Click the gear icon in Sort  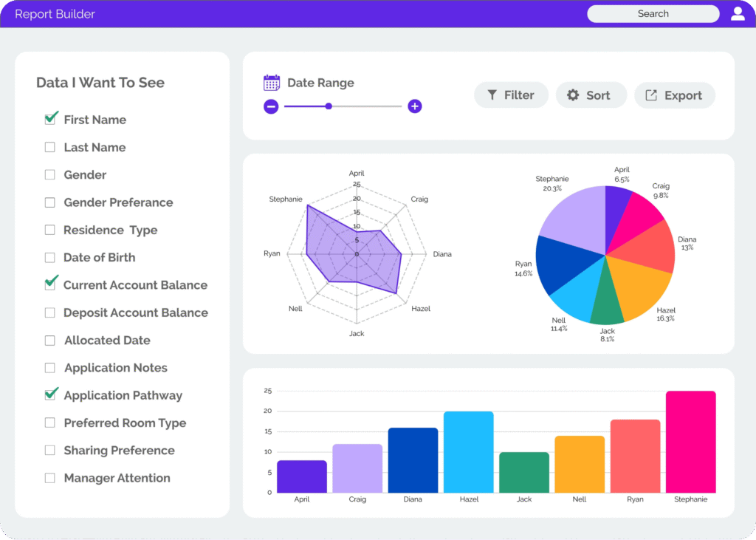(x=573, y=95)
